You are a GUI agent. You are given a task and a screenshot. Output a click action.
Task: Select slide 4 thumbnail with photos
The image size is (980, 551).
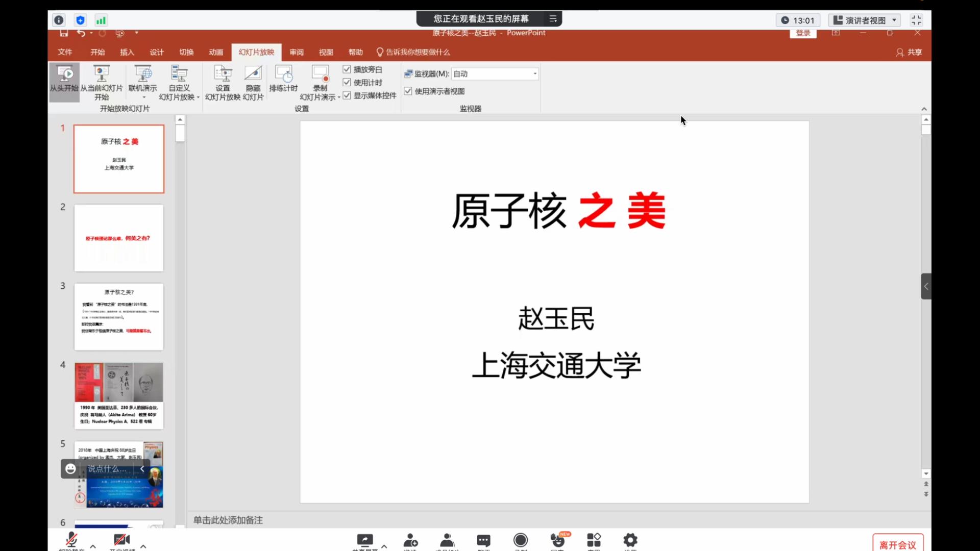pyautogui.click(x=119, y=396)
